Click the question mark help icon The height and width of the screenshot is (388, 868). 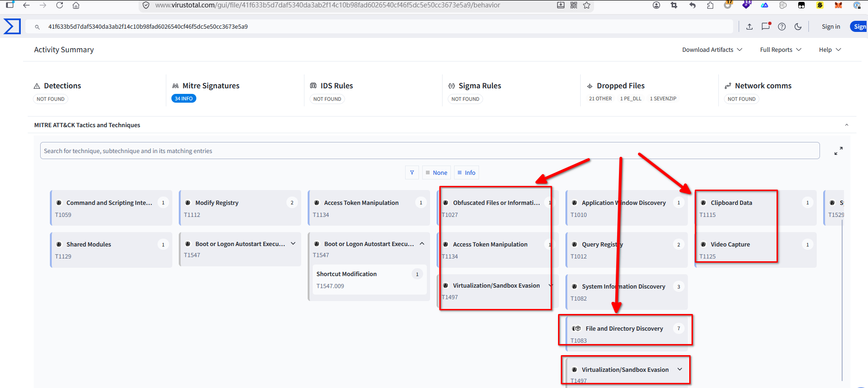point(782,27)
